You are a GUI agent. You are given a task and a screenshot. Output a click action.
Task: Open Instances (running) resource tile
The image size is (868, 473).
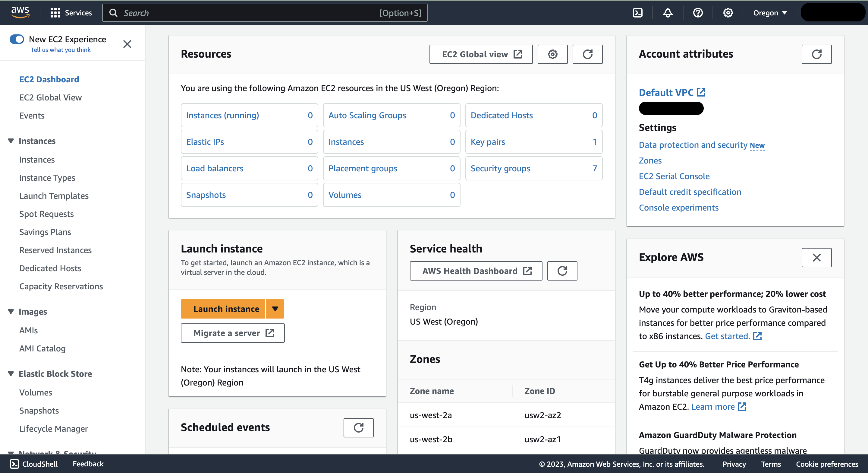click(x=249, y=115)
